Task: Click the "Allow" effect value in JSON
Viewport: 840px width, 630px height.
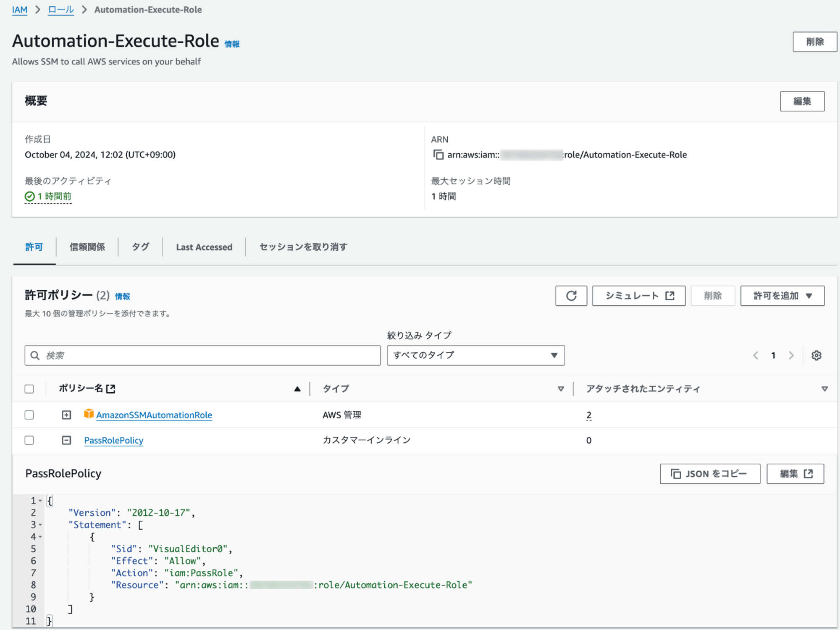Action: point(182,561)
